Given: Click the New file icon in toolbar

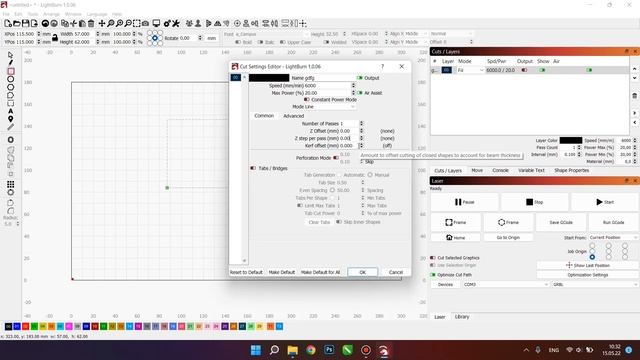Looking at the screenshot, I should click(x=7, y=24).
